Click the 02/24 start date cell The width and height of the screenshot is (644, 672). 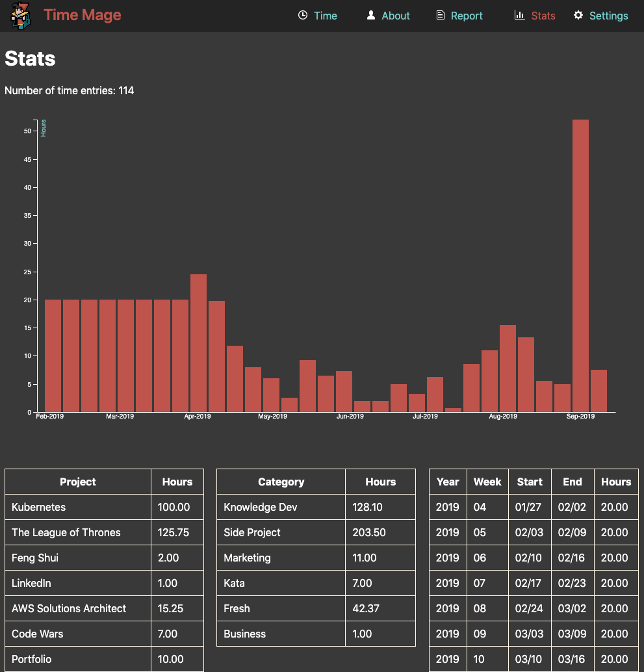click(529, 608)
